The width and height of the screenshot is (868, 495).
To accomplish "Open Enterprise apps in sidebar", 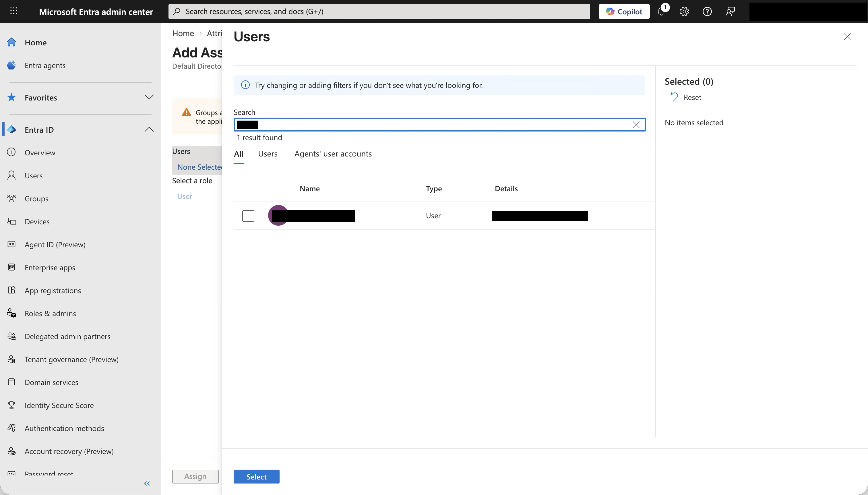I will pos(50,268).
